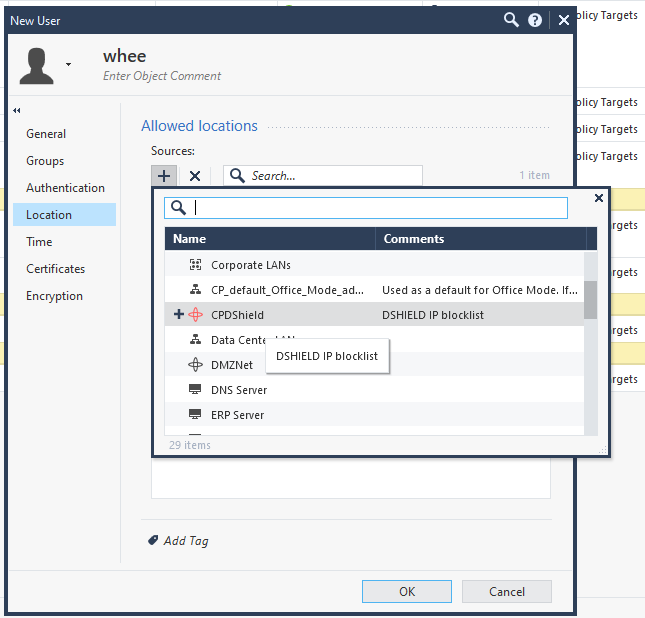
Task: Select the Corporate LANs group icon
Action: coord(196,265)
